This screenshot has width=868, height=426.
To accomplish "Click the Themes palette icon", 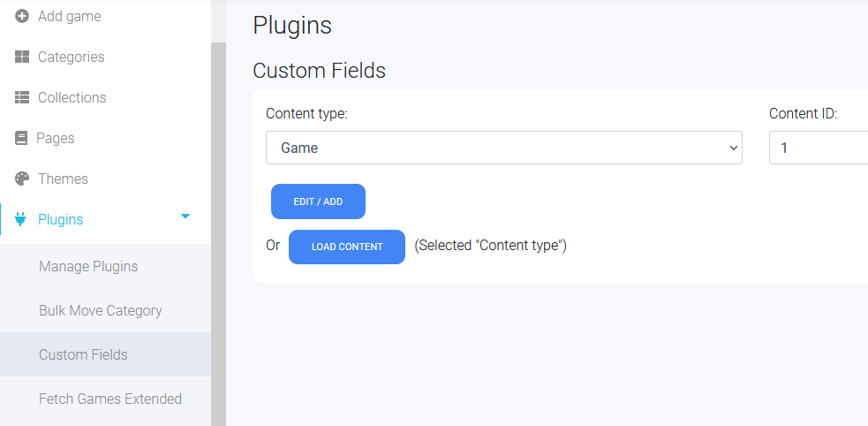I will pos(21,179).
